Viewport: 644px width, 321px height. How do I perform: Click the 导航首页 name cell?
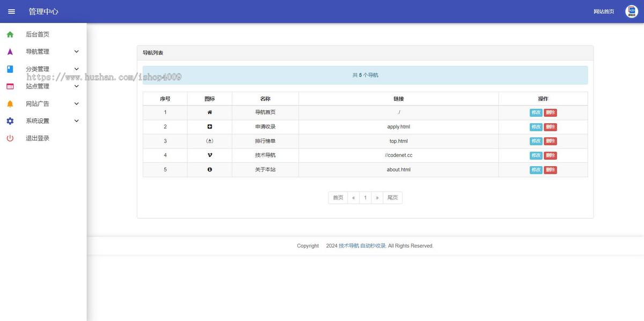(265, 113)
